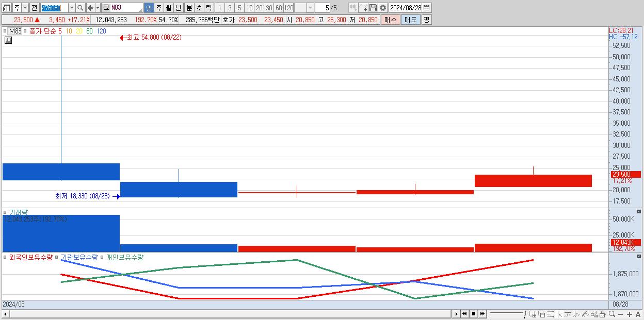Click the 매도 sell button
The width and height of the screenshot is (644, 320).
point(410,20)
